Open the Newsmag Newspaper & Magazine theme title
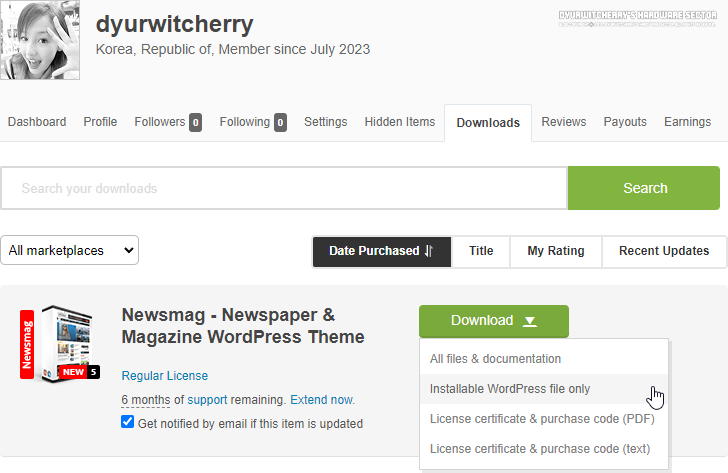 point(243,326)
